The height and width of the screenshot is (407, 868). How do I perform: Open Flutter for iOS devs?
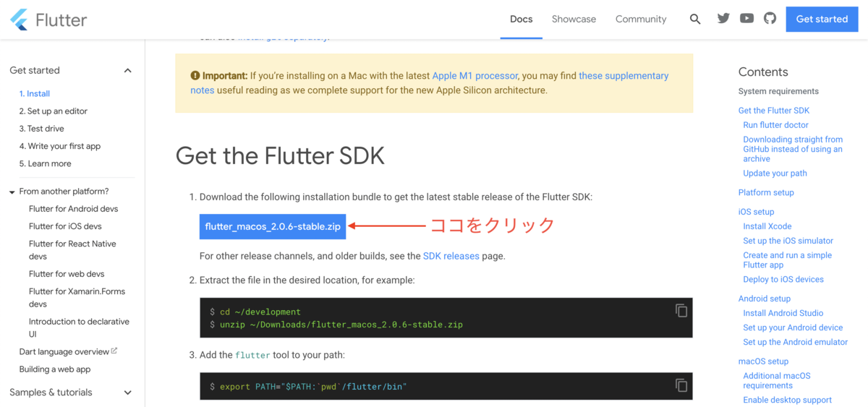65,226
